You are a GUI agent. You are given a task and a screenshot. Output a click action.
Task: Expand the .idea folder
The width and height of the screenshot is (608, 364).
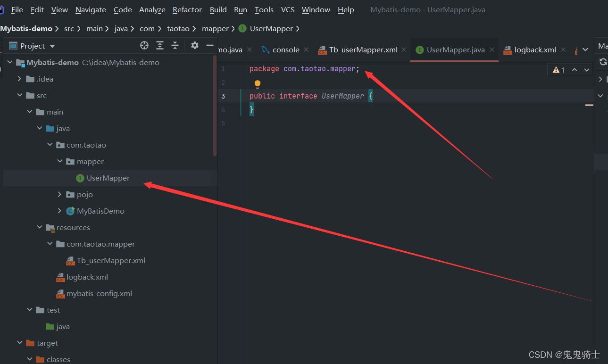point(19,79)
